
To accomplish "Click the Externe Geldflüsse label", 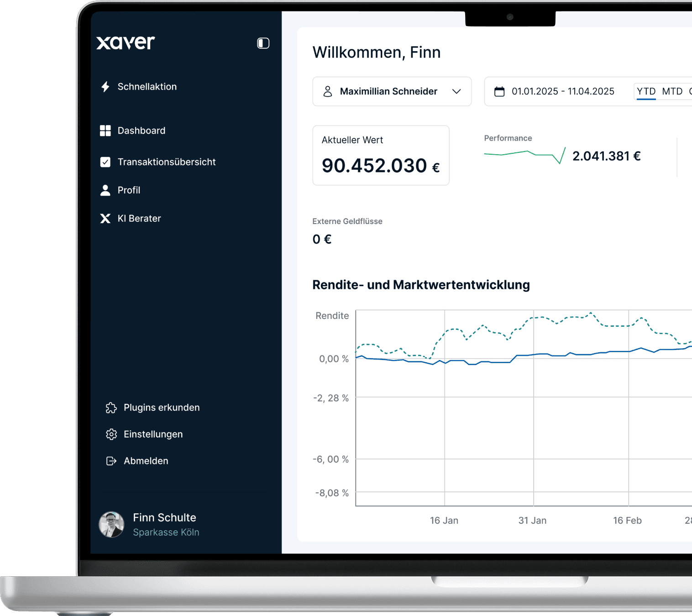I will [347, 221].
